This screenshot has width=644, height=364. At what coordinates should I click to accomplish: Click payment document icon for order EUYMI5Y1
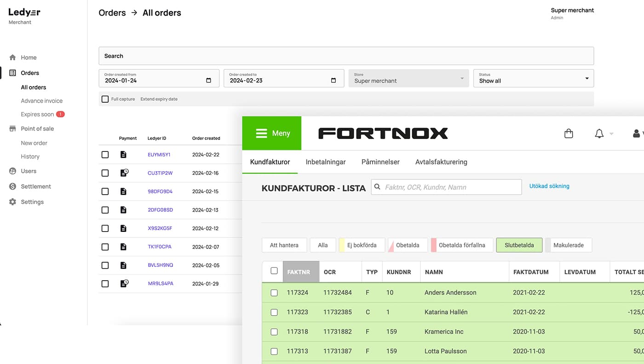click(x=123, y=155)
